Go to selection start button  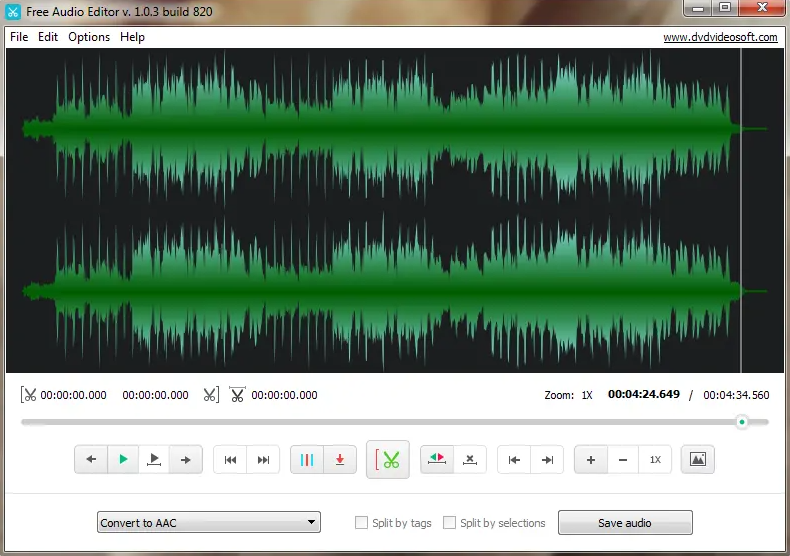coord(514,459)
